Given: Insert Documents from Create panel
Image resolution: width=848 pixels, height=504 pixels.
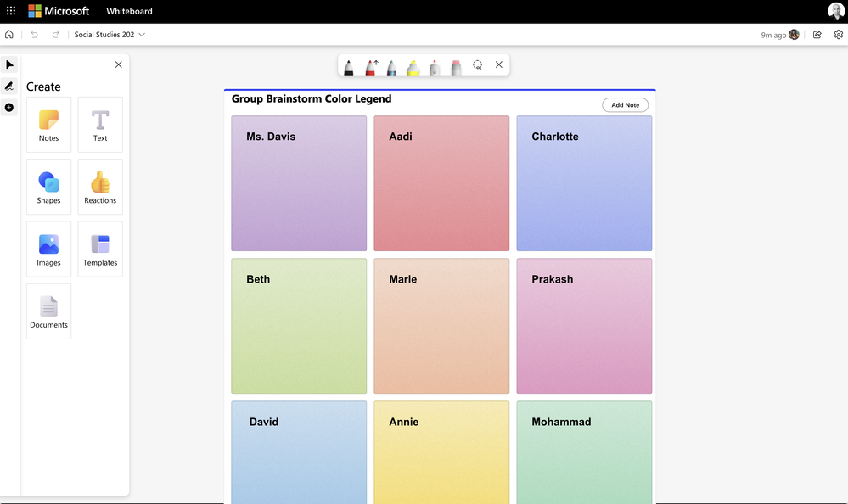Looking at the screenshot, I should [48, 311].
